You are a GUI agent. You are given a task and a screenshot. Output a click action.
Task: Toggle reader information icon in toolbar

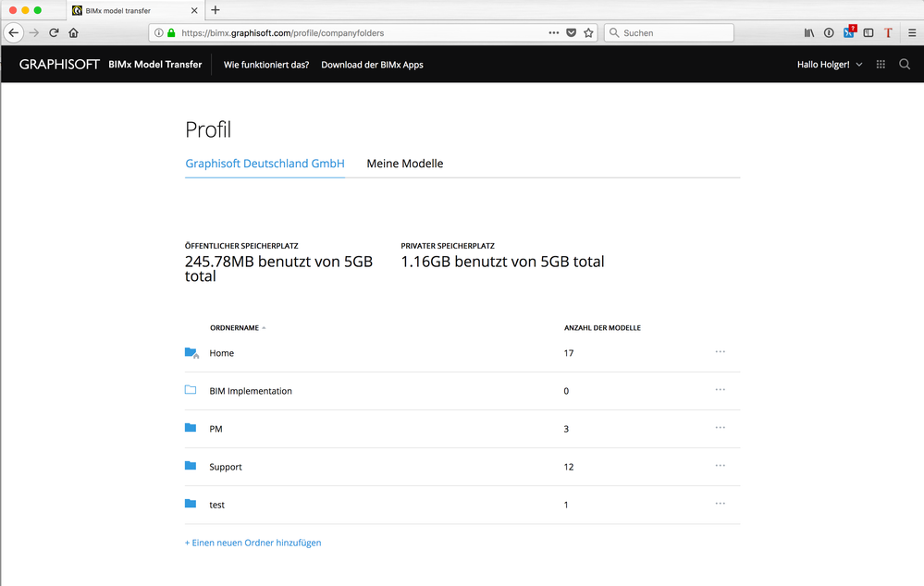828,32
